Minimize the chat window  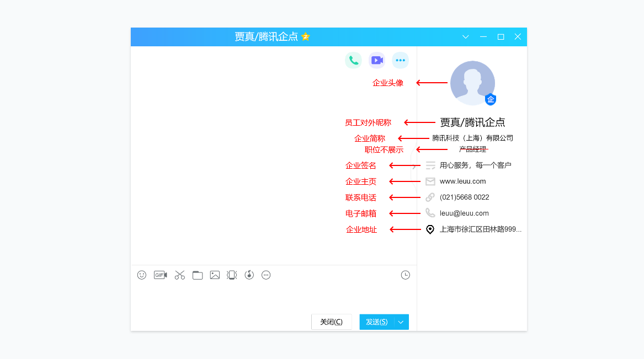coord(483,37)
